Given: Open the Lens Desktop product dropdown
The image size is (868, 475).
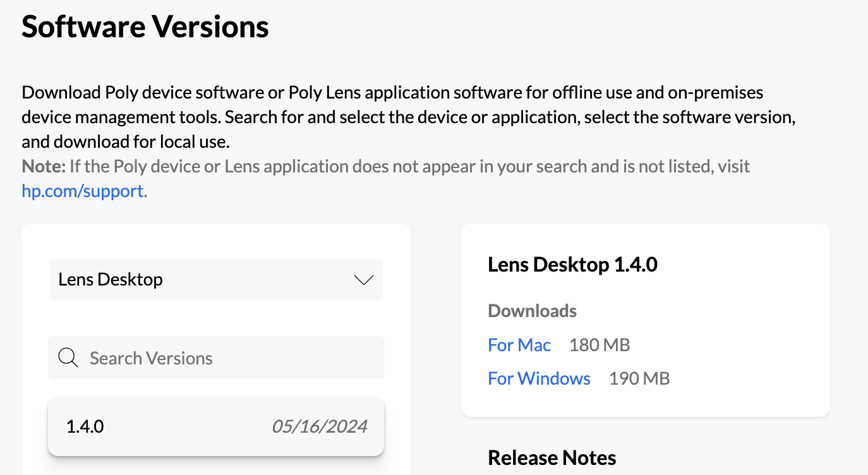Looking at the screenshot, I should [216, 279].
